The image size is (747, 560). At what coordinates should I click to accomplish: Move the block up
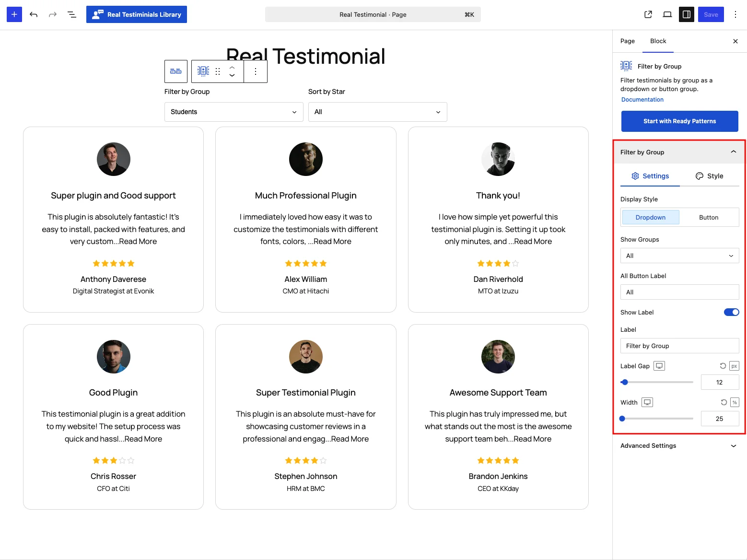tap(232, 67)
